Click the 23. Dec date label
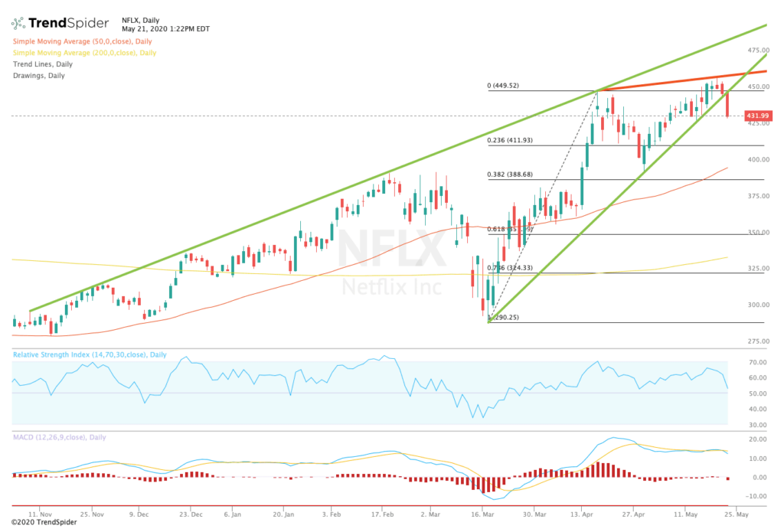 point(191,514)
